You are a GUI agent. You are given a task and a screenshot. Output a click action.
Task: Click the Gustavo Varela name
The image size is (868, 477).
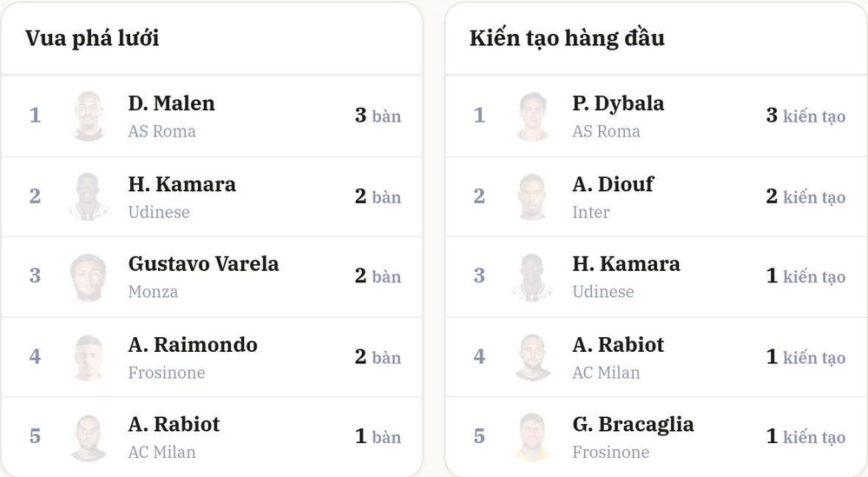click(x=204, y=264)
